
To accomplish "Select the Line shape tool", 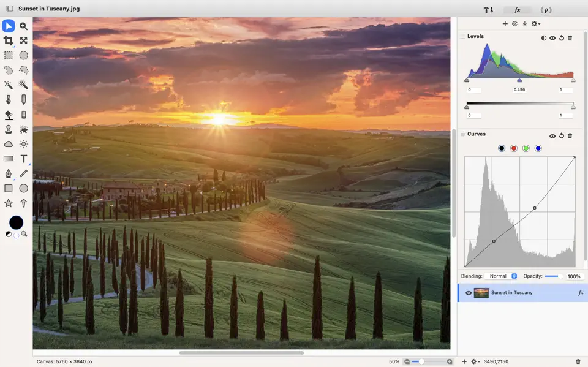I will 24,173.
